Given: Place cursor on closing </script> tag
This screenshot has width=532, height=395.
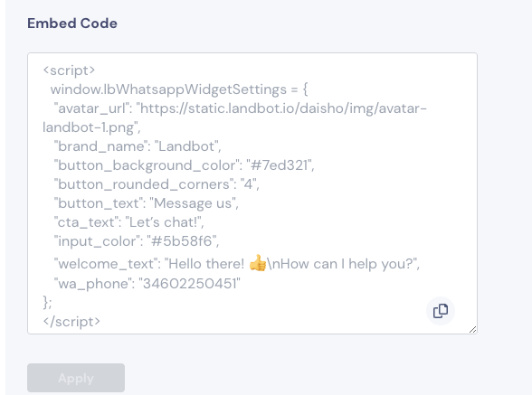Looking at the screenshot, I should (71, 322).
